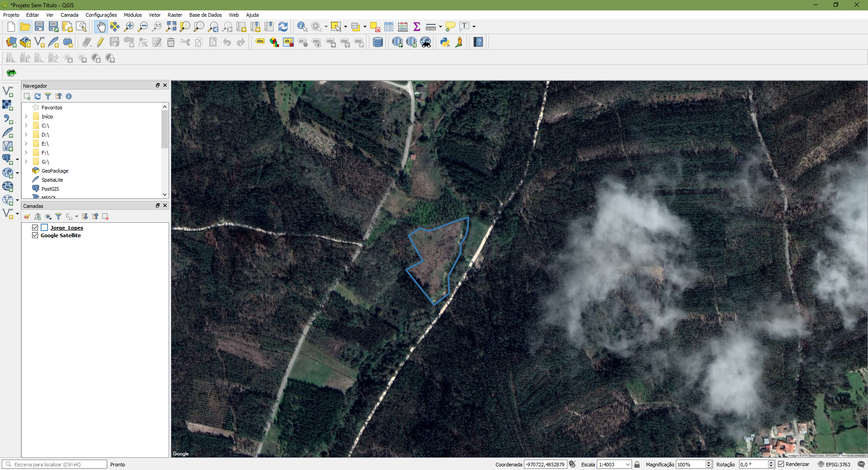Expand the Início folder node

[x=26, y=117]
